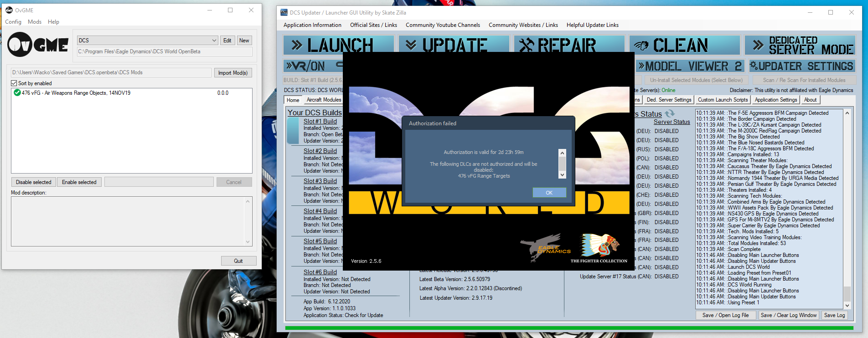This screenshot has width=868, height=338.
Task: Click the Slot #1 Build thumbnail icon
Action: tap(293, 131)
